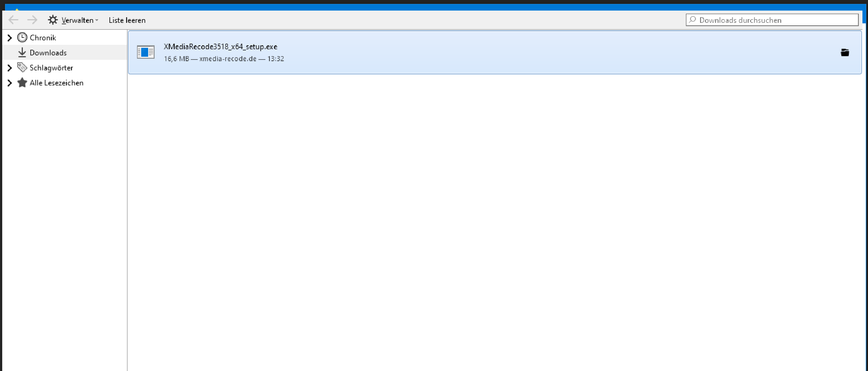Screen dimensions: 868x371
Task: Click the magnifier icon in the search field
Action: [693, 20]
